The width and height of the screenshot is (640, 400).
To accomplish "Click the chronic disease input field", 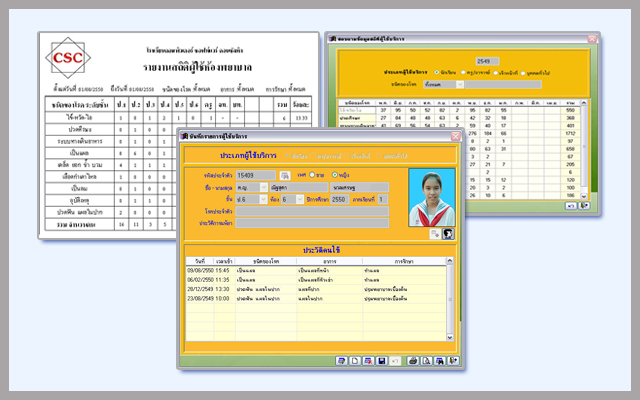I will pyautogui.click(x=312, y=211).
